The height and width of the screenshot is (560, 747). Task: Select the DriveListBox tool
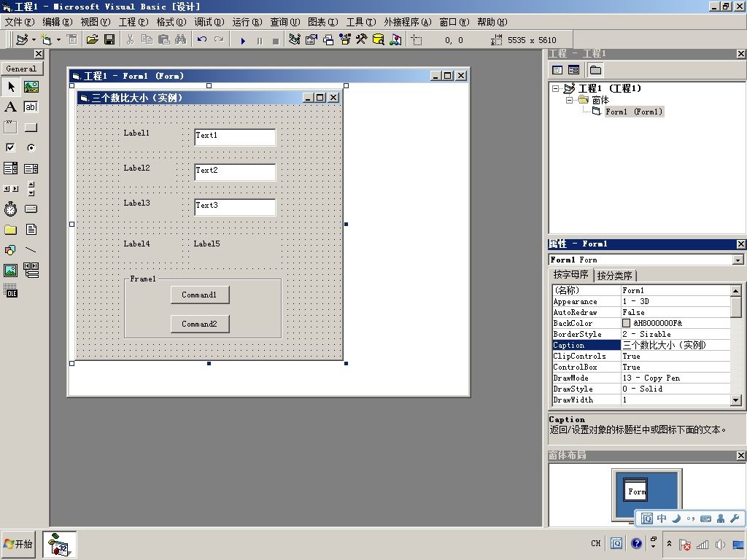point(31,209)
